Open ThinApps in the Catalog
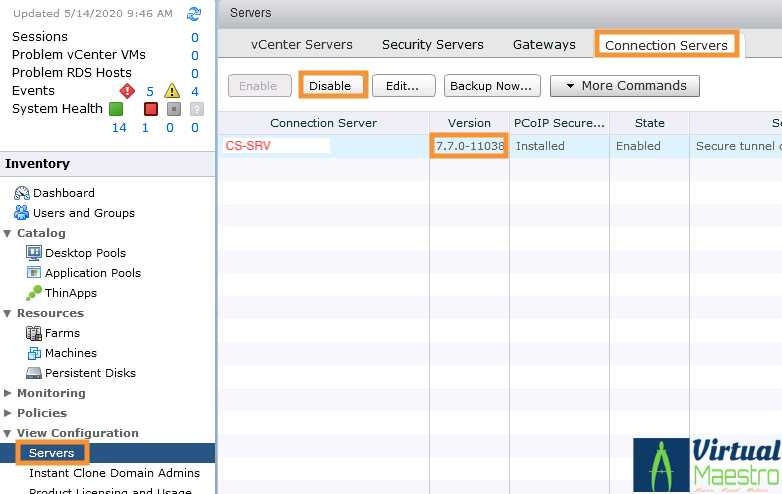 (x=72, y=293)
